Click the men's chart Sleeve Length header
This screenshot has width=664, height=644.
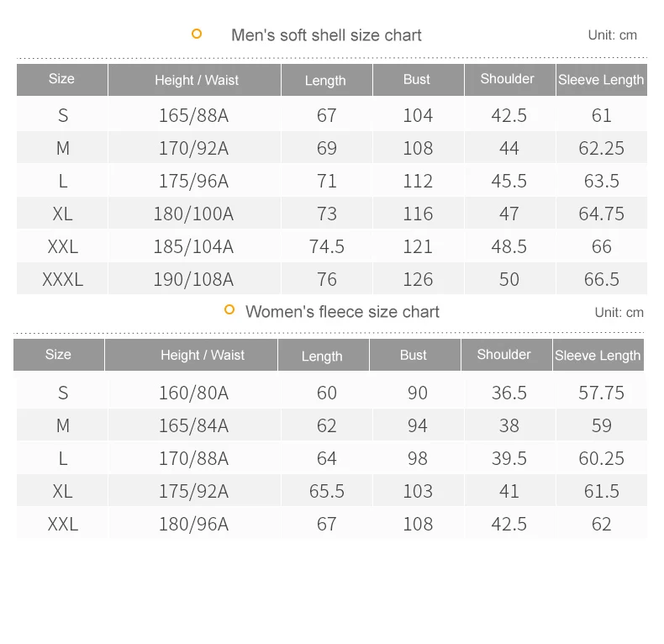(x=601, y=80)
